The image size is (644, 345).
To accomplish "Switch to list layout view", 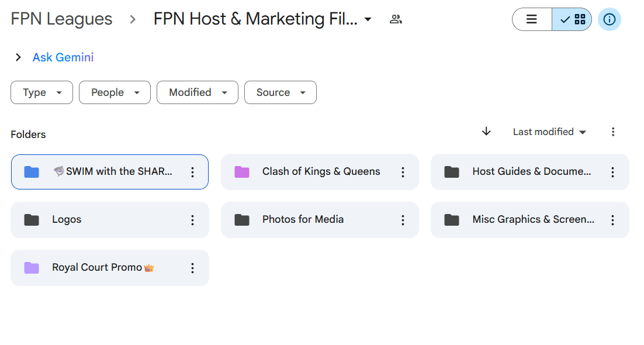I will click(532, 19).
